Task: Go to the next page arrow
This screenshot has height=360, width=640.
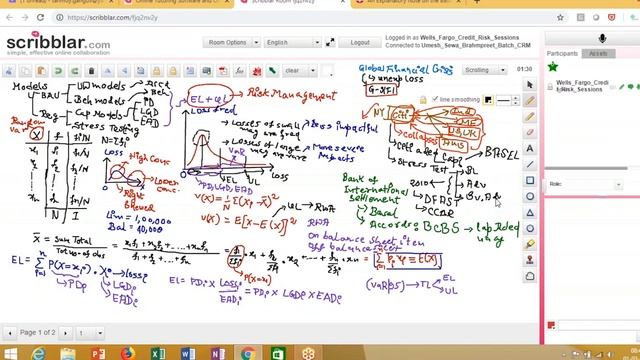Action: click(66, 333)
